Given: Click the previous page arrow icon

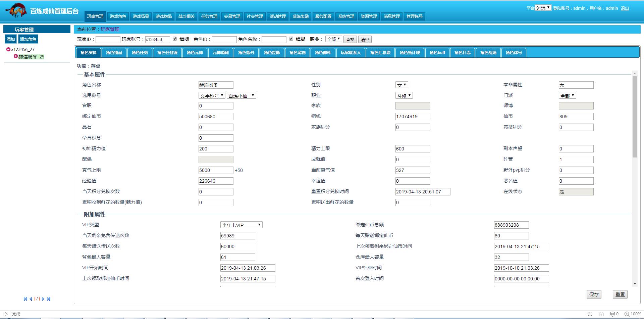Looking at the screenshot, I should (x=31, y=299).
